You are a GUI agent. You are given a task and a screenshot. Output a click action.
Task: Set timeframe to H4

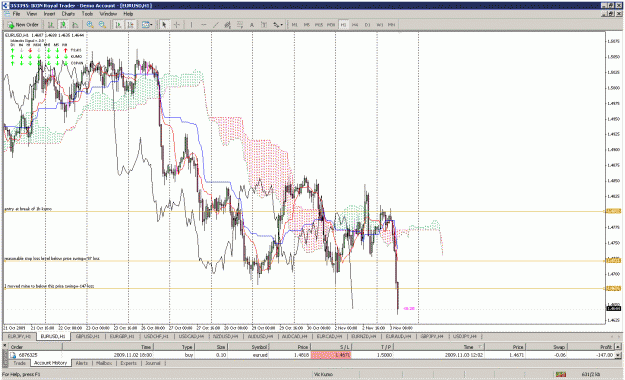[355, 25]
